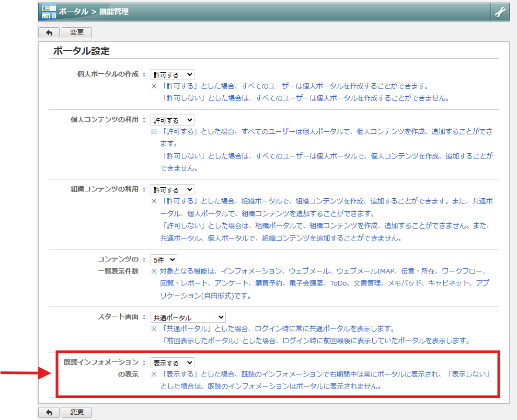
Task: Click the bottom 変更 button
Action: (77, 412)
